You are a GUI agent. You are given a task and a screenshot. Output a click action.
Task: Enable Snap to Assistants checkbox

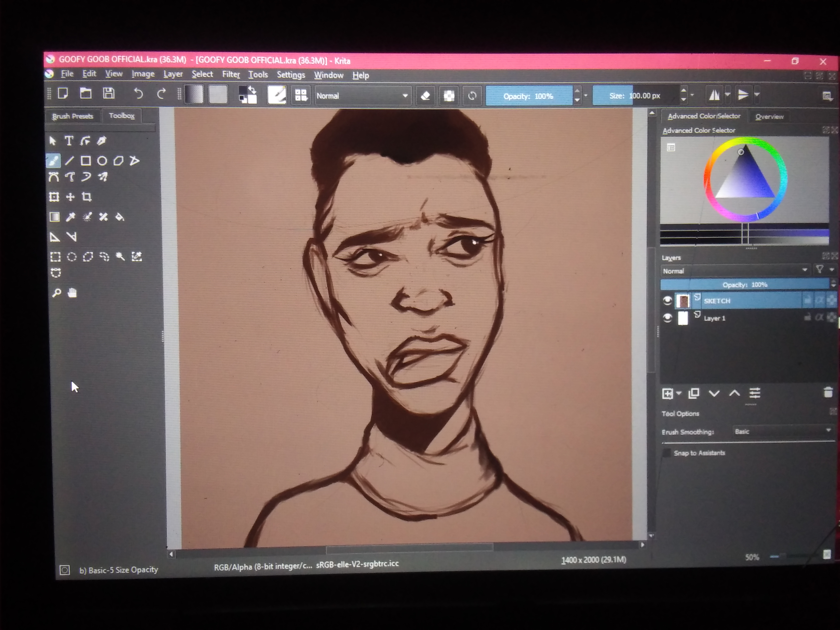[667, 453]
